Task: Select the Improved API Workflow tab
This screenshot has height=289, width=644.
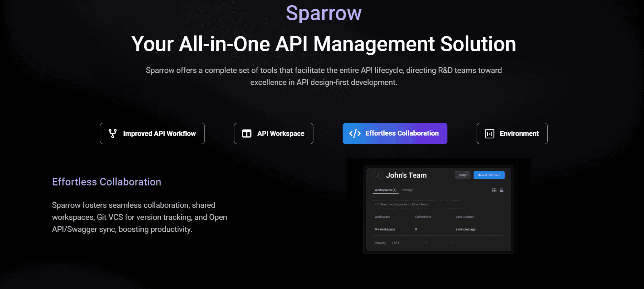Action: coord(152,133)
